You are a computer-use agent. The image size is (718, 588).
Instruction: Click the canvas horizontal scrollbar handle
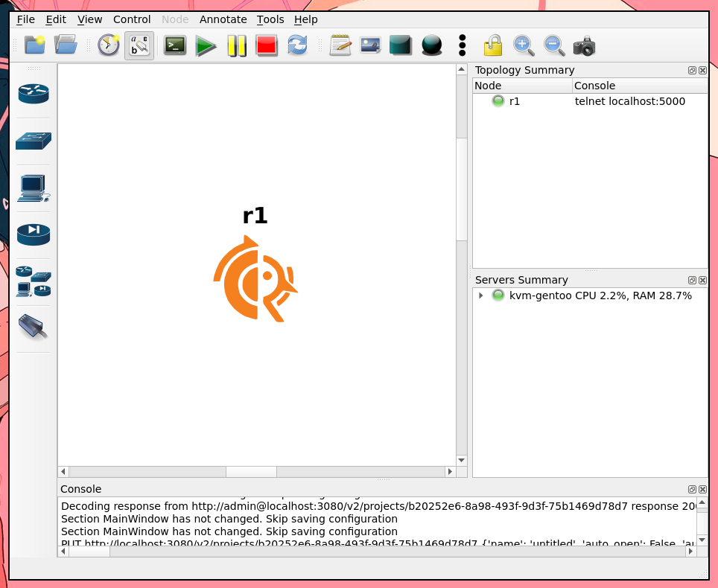click(x=251, y=472)
